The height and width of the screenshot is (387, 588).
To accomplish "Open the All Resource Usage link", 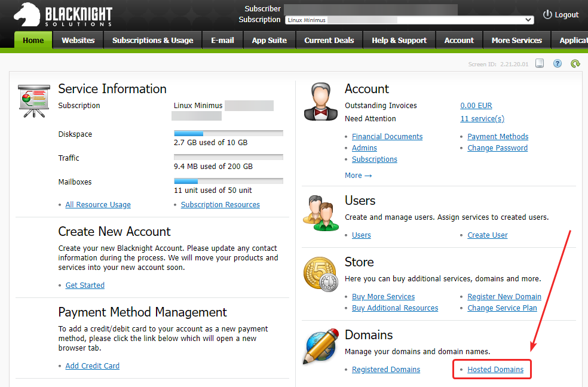I will pyautogui.click(x=98, y=205).
